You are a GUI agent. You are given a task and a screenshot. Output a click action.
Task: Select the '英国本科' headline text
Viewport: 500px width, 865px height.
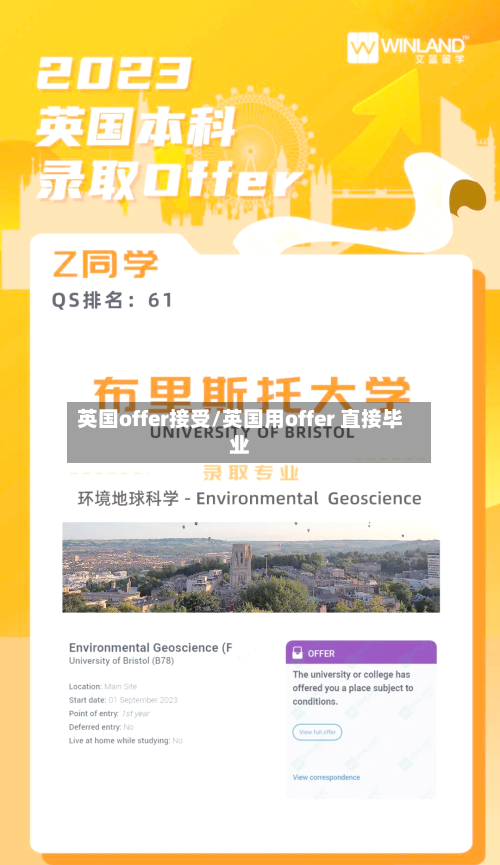click(135, 127)
